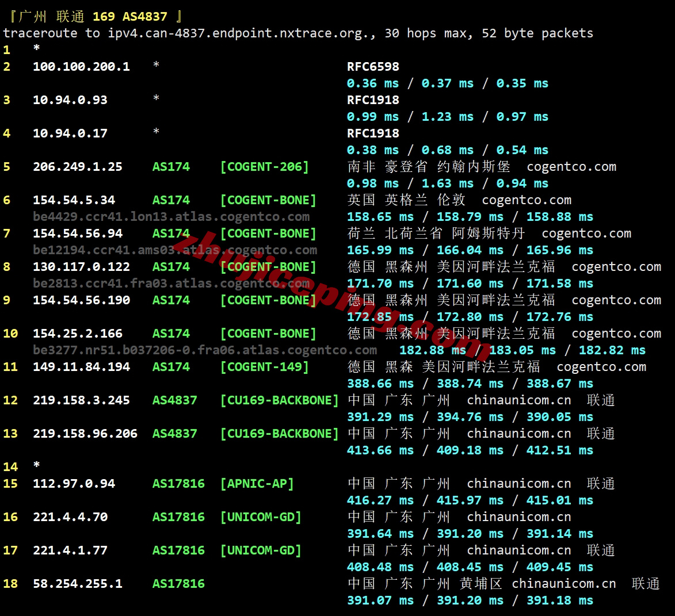Click IP address 112.97.0.94

coord(74,484)
